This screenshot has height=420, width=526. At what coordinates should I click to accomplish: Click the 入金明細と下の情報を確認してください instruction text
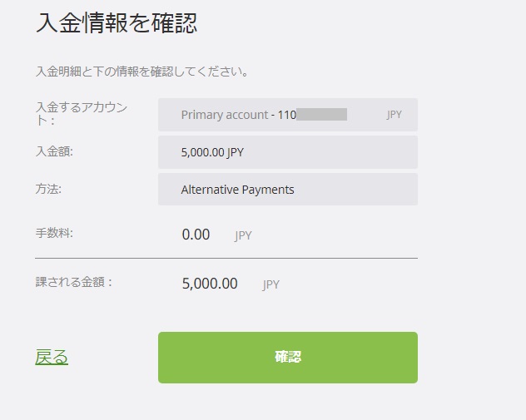[x=142, y=72]
